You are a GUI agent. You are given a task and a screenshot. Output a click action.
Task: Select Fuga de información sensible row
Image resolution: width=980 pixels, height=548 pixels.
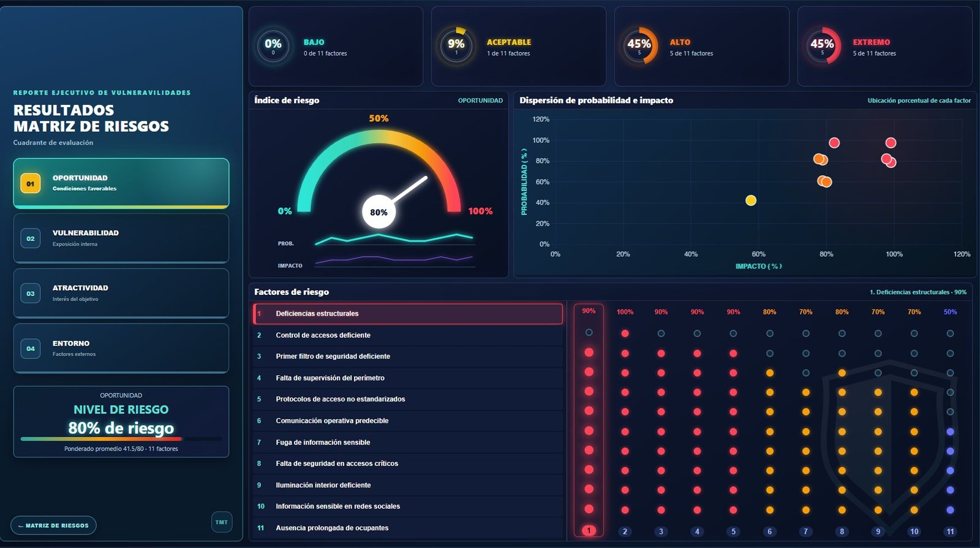click(x=408, y=442)
